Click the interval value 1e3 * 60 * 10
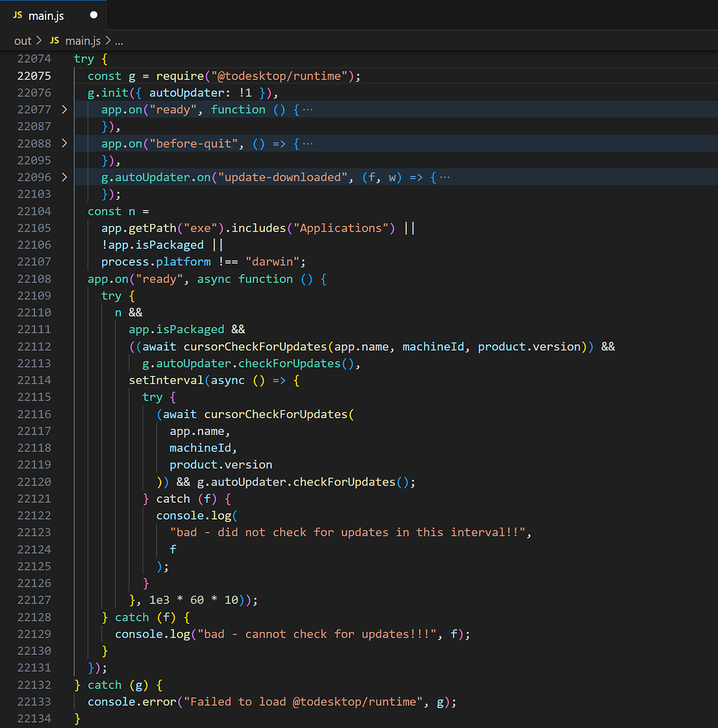The height and width of the screenshot is (728, 718). tap(193, 600)
